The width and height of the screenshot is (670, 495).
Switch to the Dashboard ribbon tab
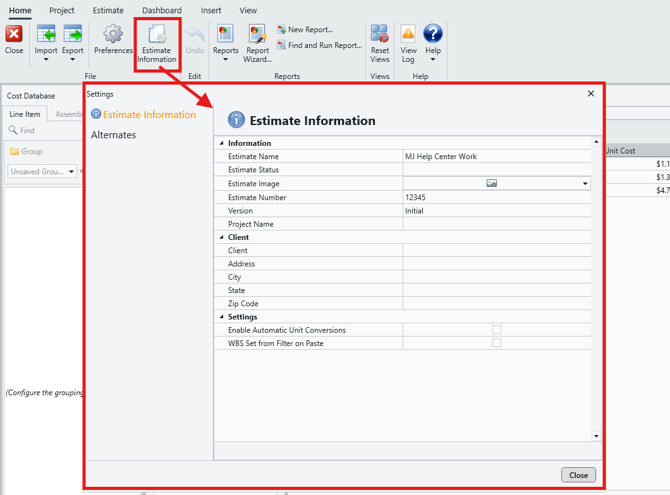pos(161,10)
